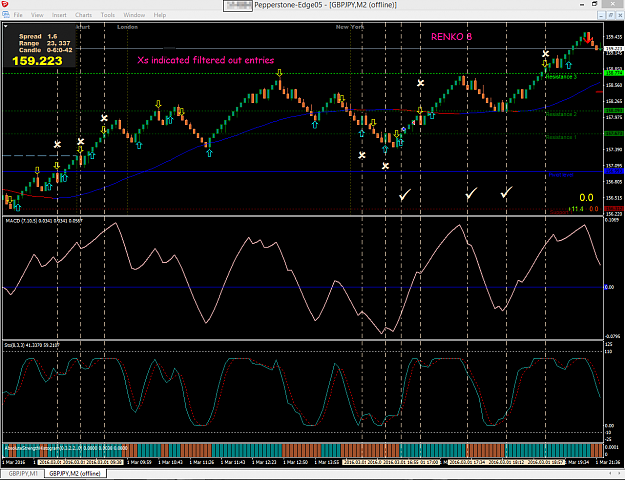Viewport: 625px width, 480px height.
Task: Click the 157.390 price axis label
Action: 614,150
